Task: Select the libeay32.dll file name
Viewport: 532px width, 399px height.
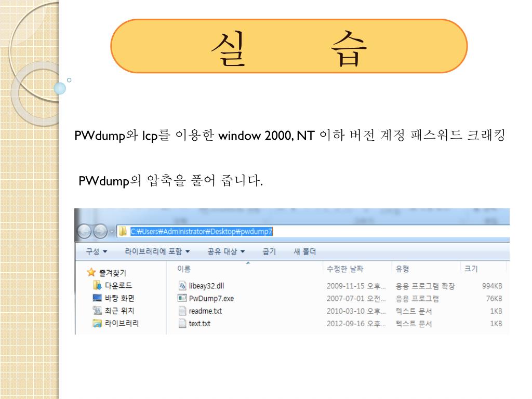Action: tap(206, 286)
